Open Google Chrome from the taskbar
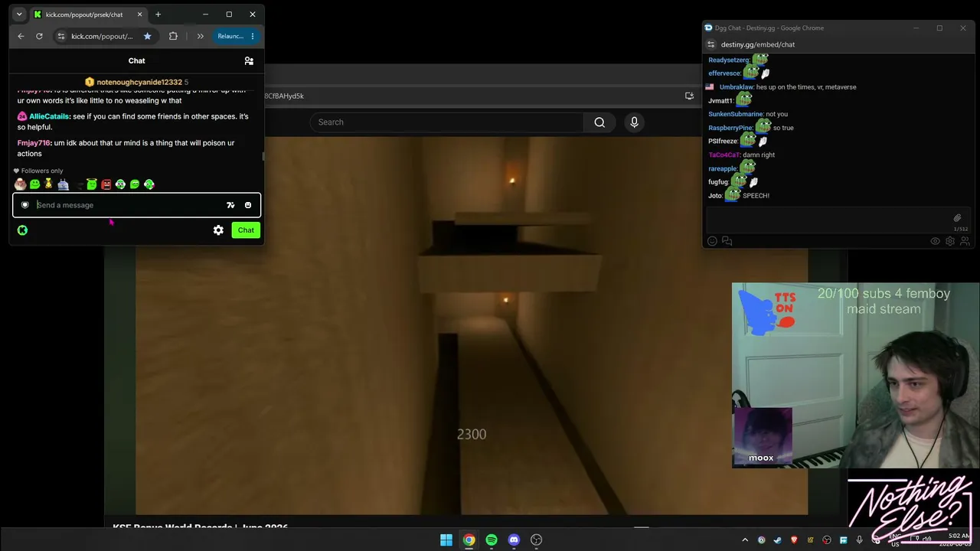The width and height of the screenshot is (980, 551). pos(469,540)
